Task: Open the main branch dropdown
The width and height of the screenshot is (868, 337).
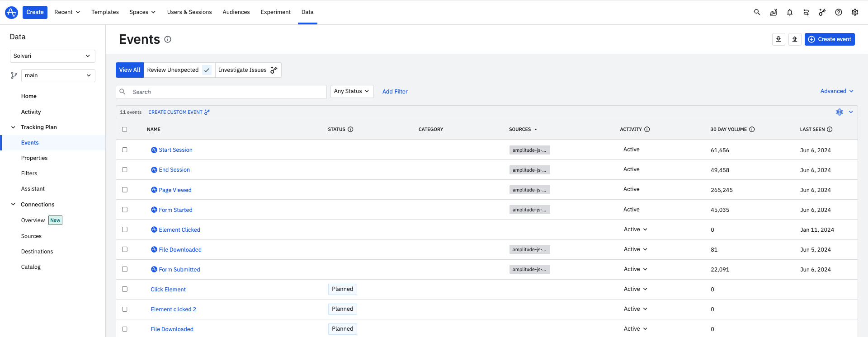Action: pyautogui.click(x=58, y=75)
